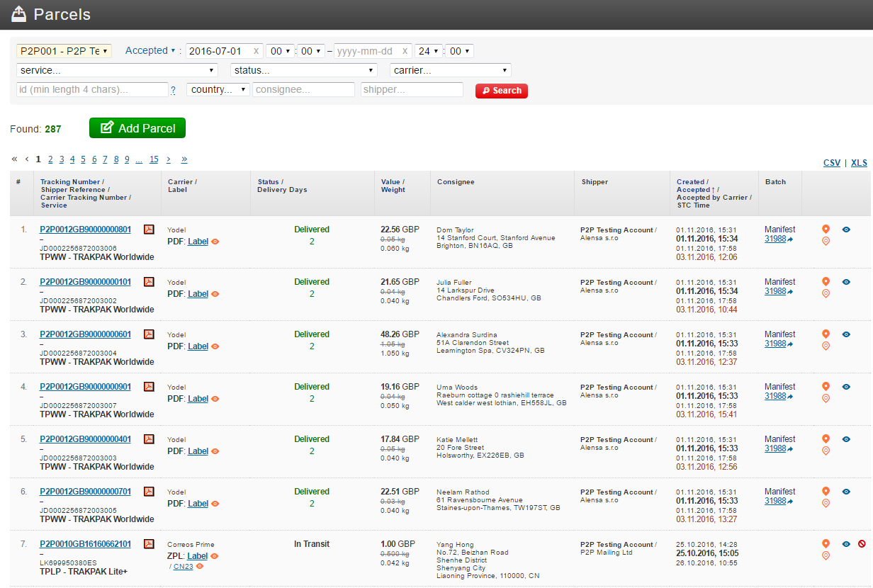Export results via CSV link
873x588 pixels.
tap(832, 163)
